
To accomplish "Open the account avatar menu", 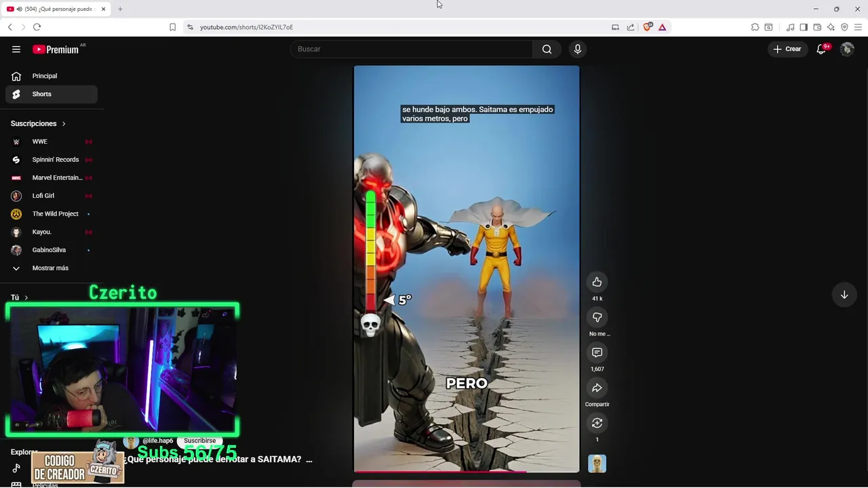I will click(x=847, y=49).
